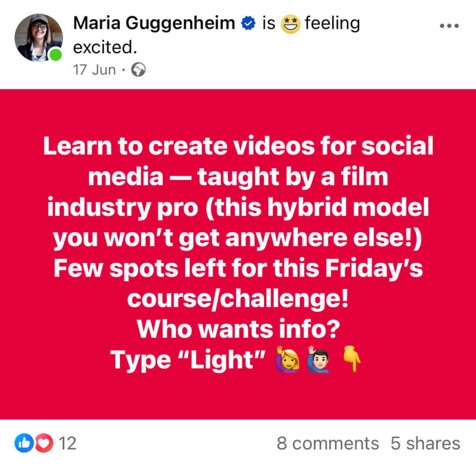The image size is (476, 468).
Task: Click the red heart Love reaction icon
Action: tap(44, 443)
